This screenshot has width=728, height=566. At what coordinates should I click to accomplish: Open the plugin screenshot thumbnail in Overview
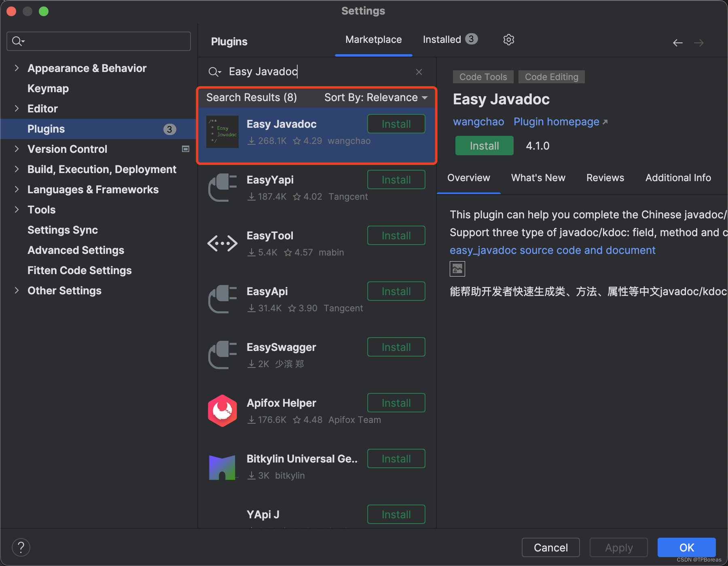pos(457,268)
